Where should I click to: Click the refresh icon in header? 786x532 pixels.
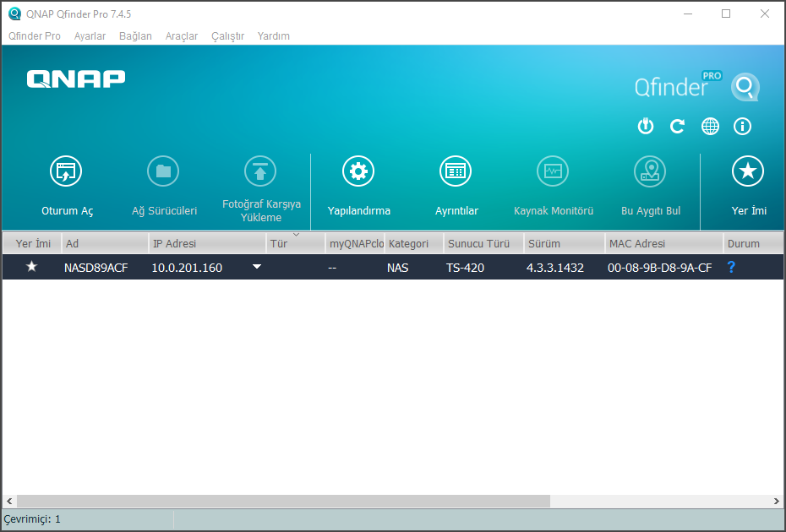click(677, 127)
